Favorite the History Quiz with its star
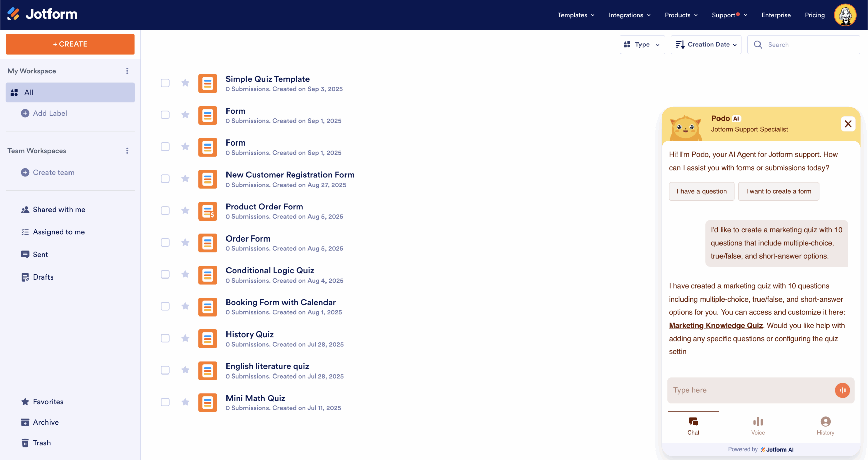The height and width of the screenshot is (460, 868). (185, 338)
